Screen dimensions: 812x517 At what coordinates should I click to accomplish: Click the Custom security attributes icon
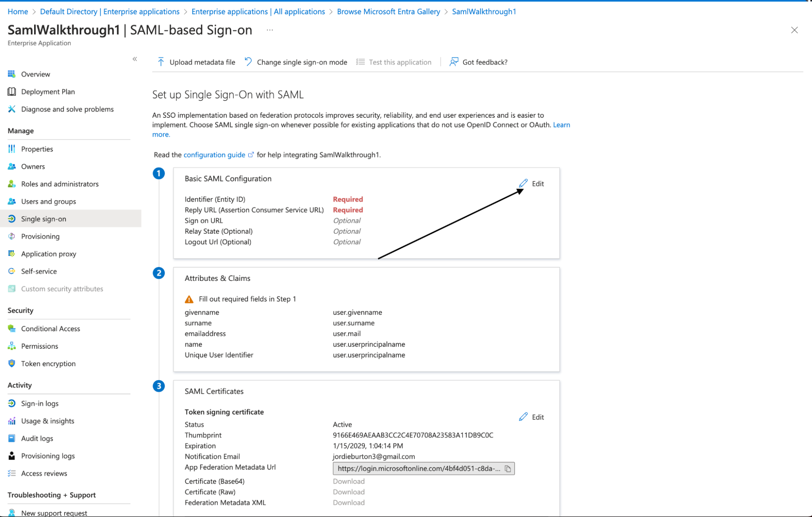(11, 289)
